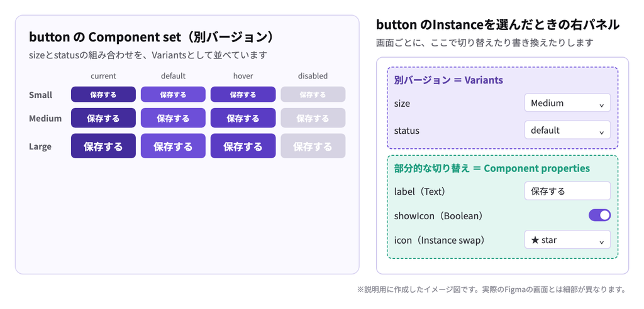The width and height of the screenshot is (644, 309).
Task: Click the ※説明用 footnote text
Action: (x=491, y=290)
